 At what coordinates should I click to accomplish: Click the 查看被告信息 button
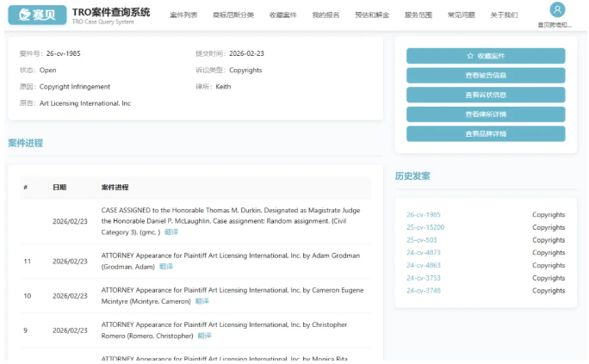(486, 76)
